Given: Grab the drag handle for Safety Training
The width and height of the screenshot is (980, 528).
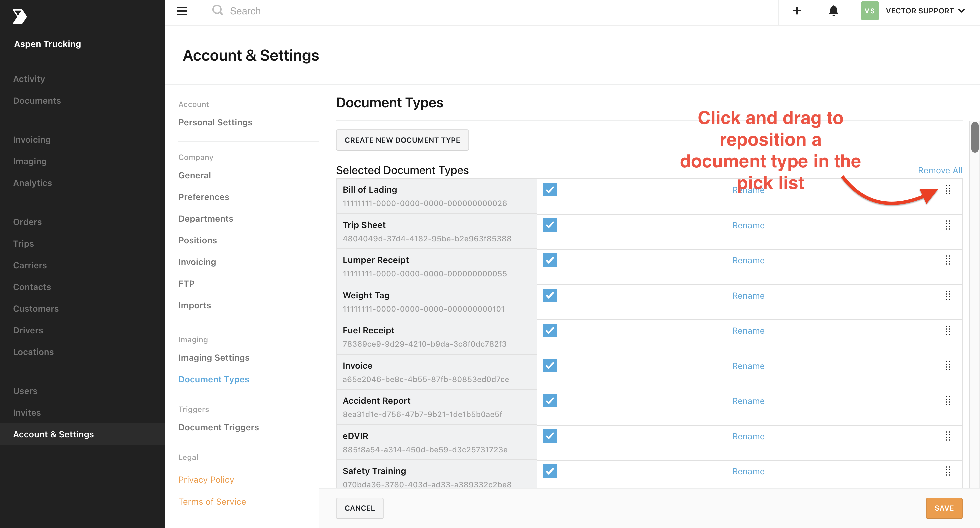Looking at the screenshot, I should point(948,471).
